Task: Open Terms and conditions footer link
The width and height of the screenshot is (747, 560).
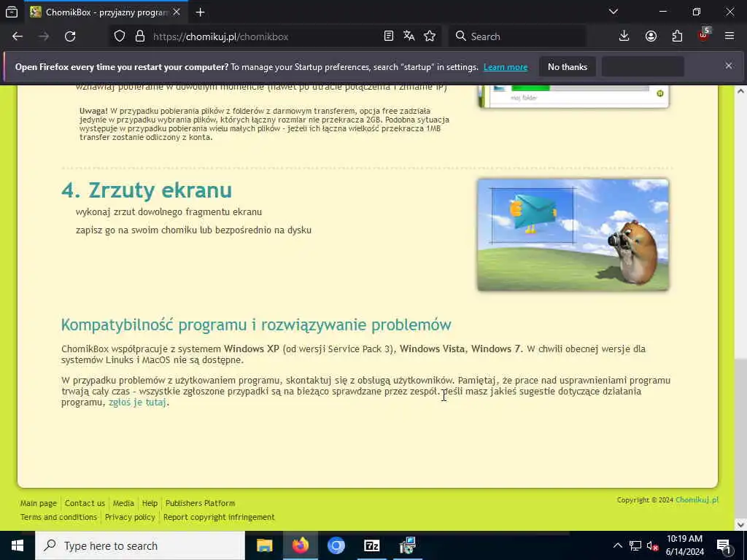Action: click(58, 517)
